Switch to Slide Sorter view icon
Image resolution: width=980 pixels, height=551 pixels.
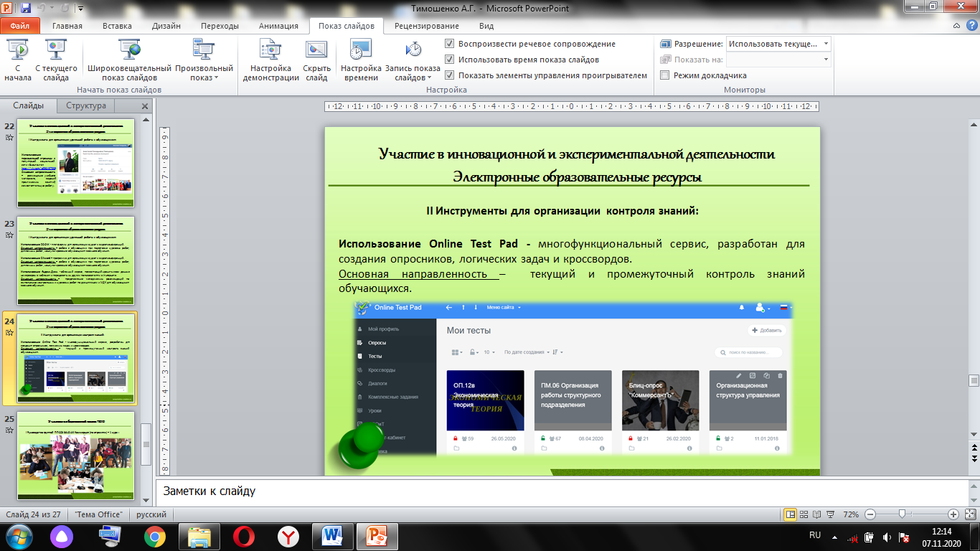(x=805, y=514)
